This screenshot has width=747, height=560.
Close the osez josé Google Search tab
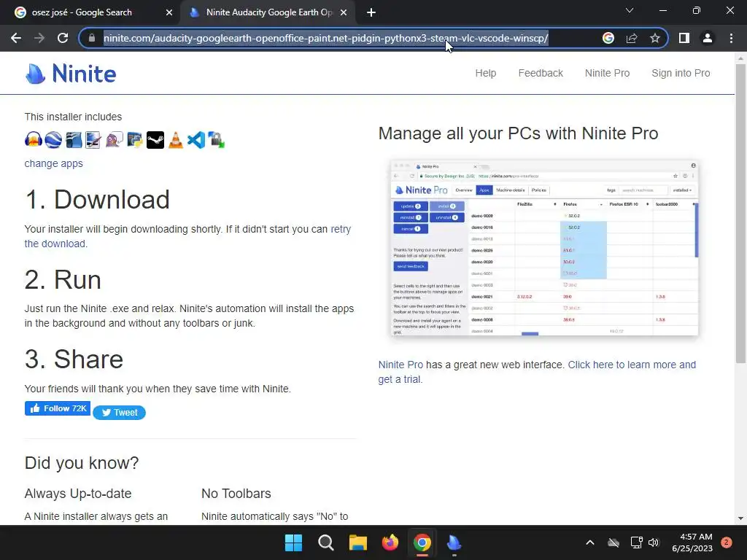coord(169,13)
